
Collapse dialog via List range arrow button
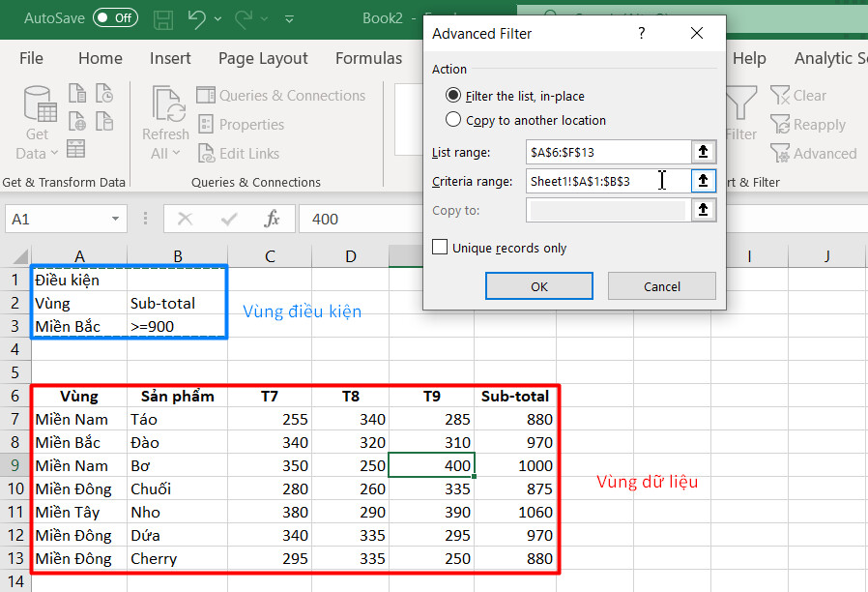coord(703,152)
